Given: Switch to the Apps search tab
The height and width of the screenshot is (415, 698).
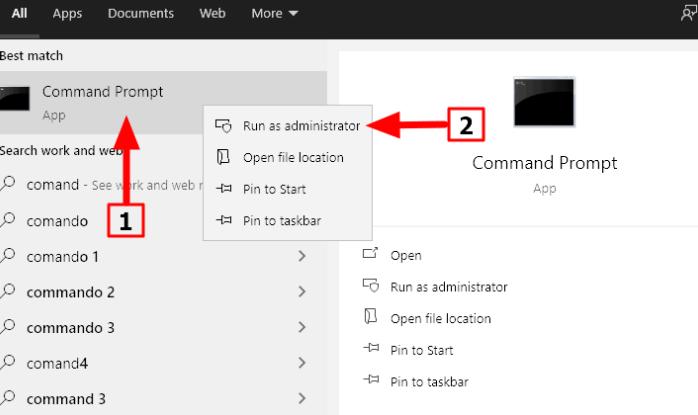Looking at the screenshot, I should pos(67,14).
